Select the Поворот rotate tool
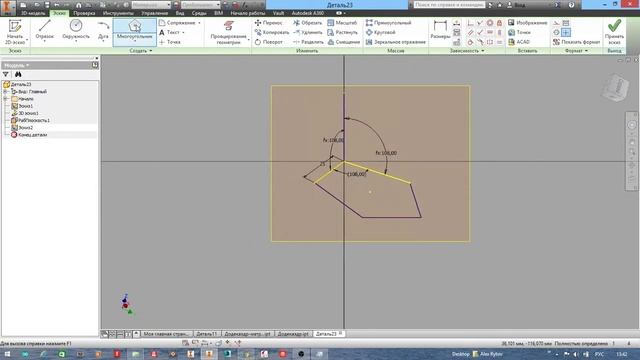Screen dimensions: 640x360 (x=269, y=42)
